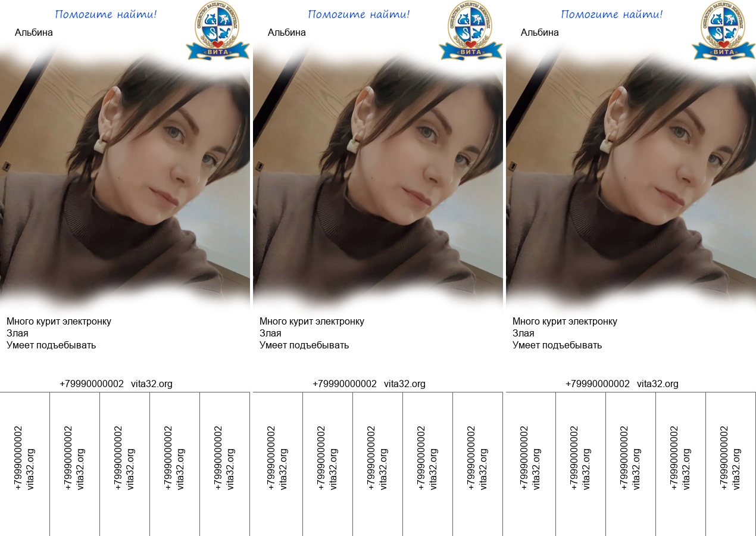Select the middle flyer's photo

click(378, 179)
